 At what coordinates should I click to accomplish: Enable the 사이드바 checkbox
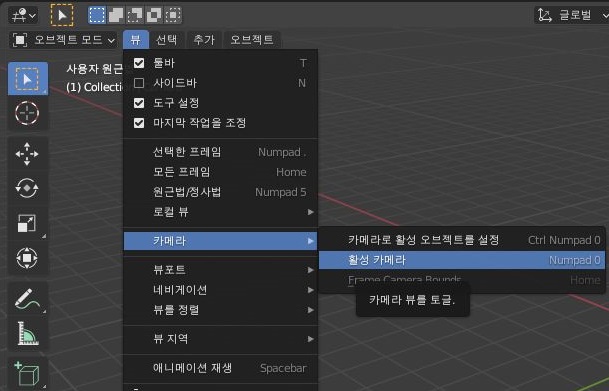click(x=139, y=83)
